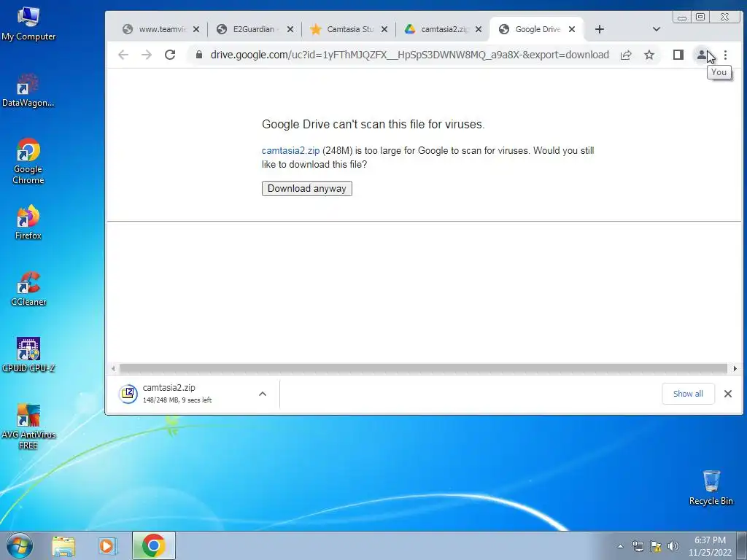Select the CPUID CPU-Z desktop shortcut
747x560 pixels.
(x=28, y=355)
